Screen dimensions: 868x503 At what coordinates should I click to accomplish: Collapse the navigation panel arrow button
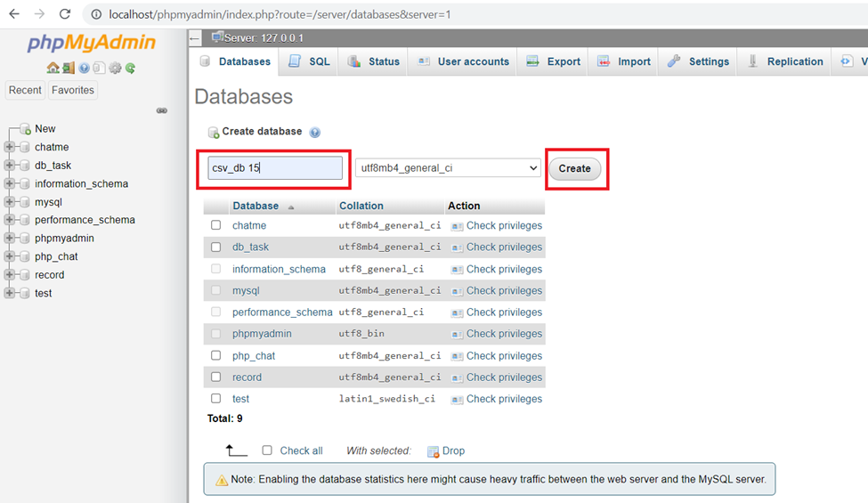(x=195, y=38)
